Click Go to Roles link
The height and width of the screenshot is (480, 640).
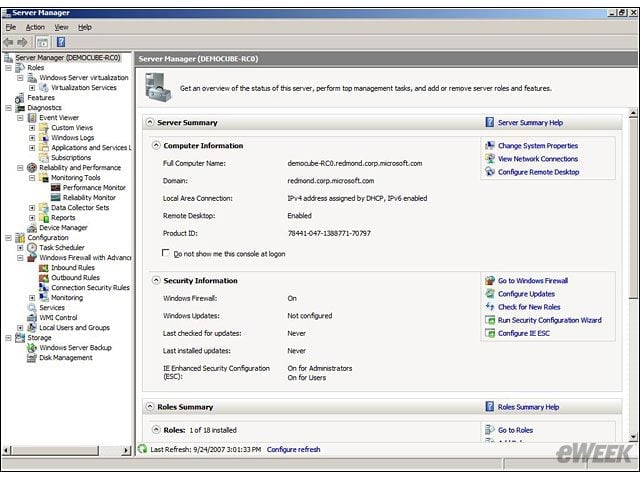pos(515,430)
